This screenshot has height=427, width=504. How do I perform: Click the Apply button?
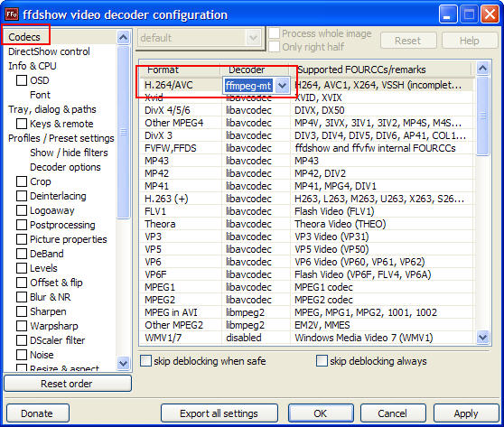pyautogui.click(x=466, y=413)
